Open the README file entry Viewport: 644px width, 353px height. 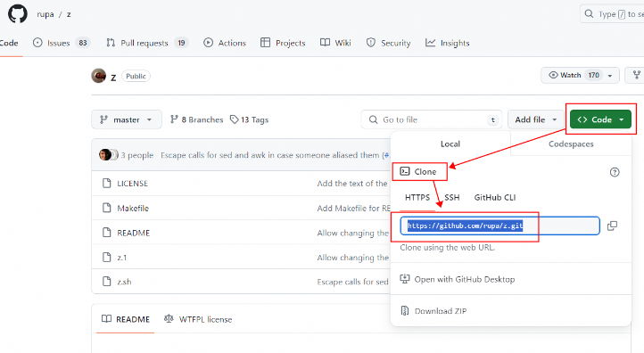pyautogui.click(x=134, y=233)
